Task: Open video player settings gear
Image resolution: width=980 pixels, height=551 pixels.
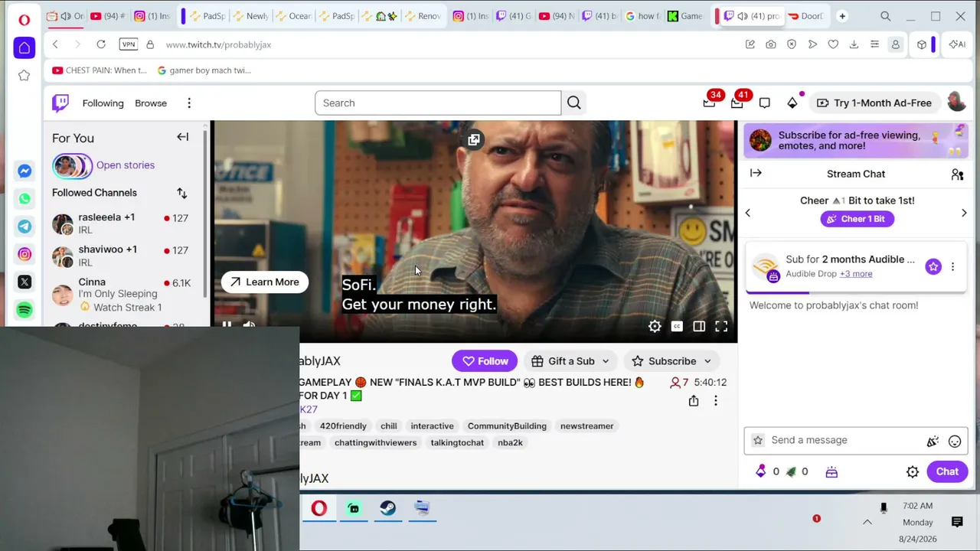Action: pos(655,327)
